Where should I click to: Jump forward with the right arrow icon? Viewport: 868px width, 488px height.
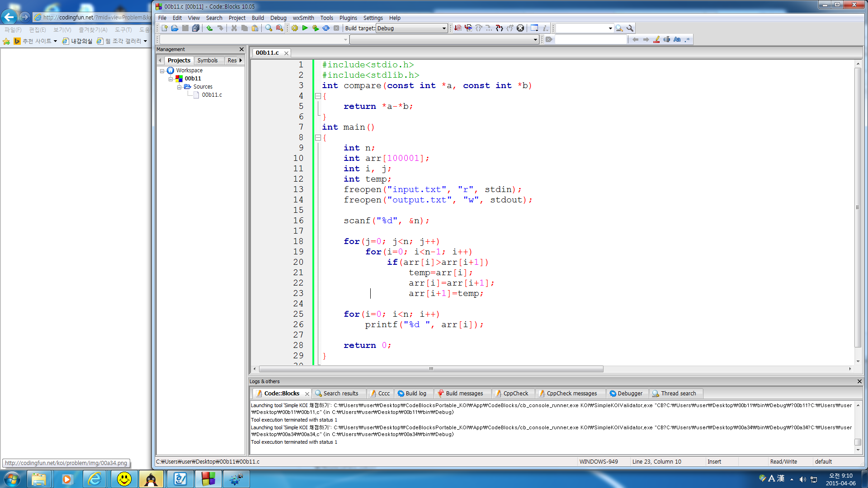pyautogui.click(x=646, y=40)
